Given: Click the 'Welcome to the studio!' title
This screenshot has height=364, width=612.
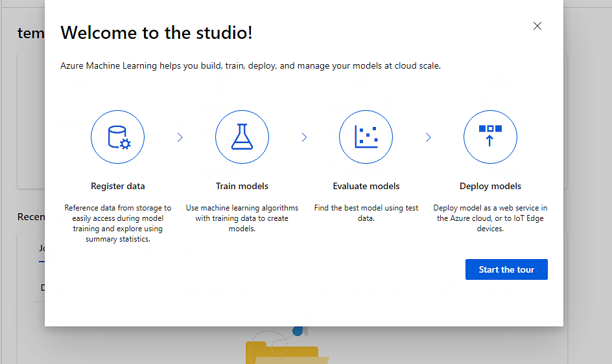Looking at the screenshot, I should coord(156,33).
